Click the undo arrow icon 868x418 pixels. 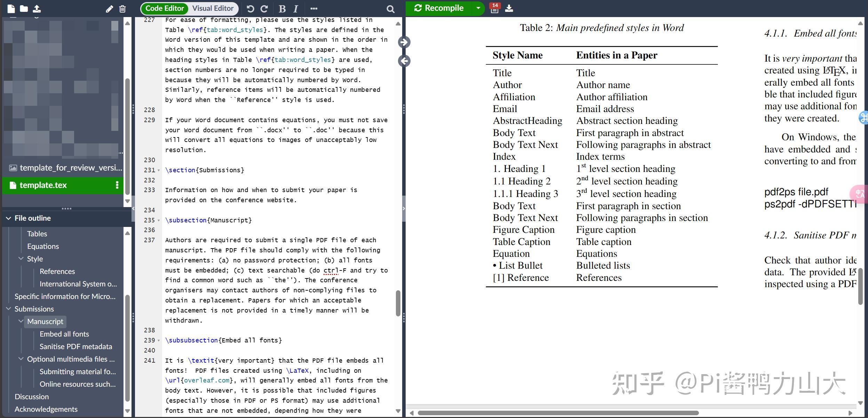pyautogui.click(x=250, y=9)
